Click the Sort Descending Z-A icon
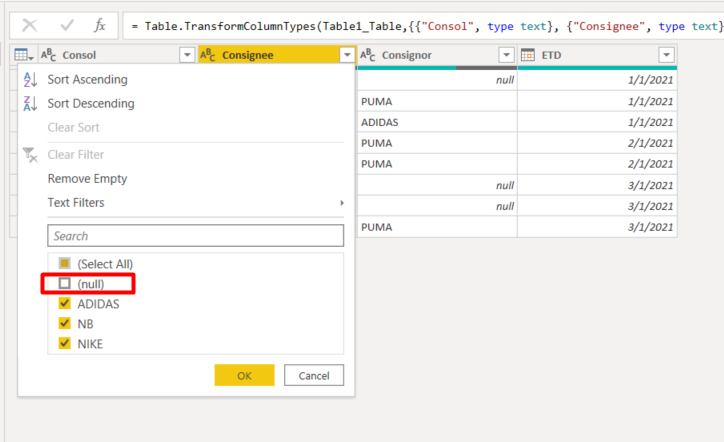The width and height of the screenshot is (724, 442). coord(30,103)
